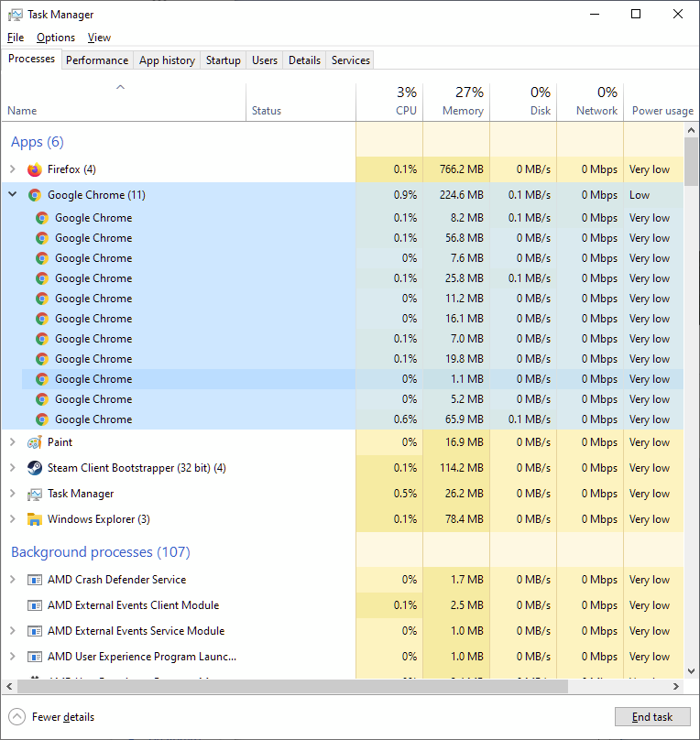This screenshot has height=740, width=700.
Task: Click the vertical scrollbar down arrow
Action: pyautogui.click(x=692, y=671)
